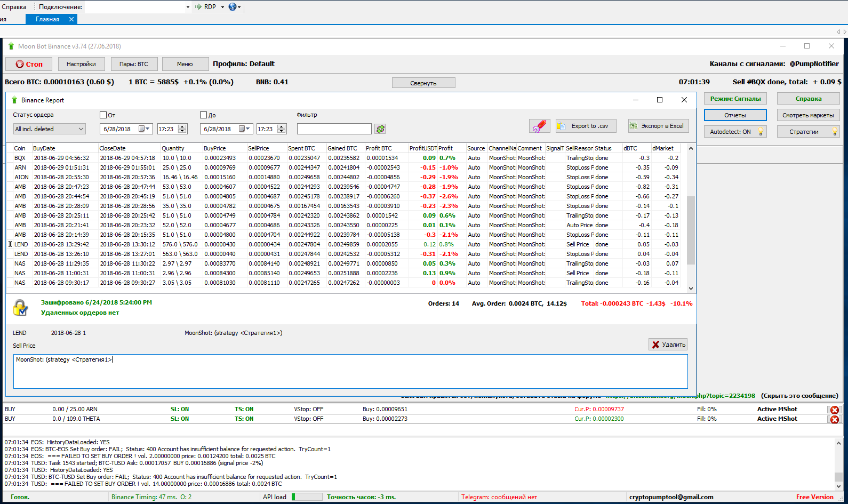Enable the До date checkbox

203,115
